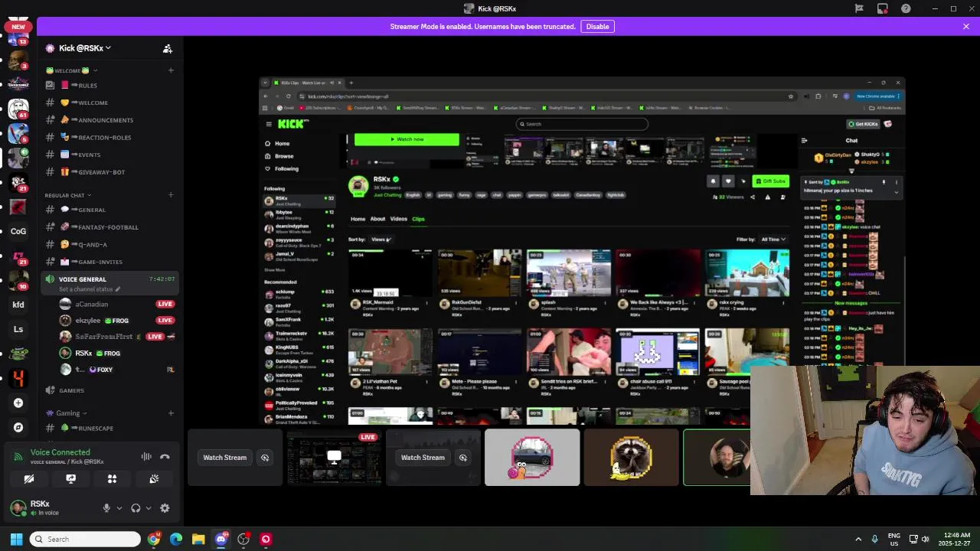Viewport: 980px width, 551px height.
Task: Open User Settings gear icon
Action: point(165,507)
